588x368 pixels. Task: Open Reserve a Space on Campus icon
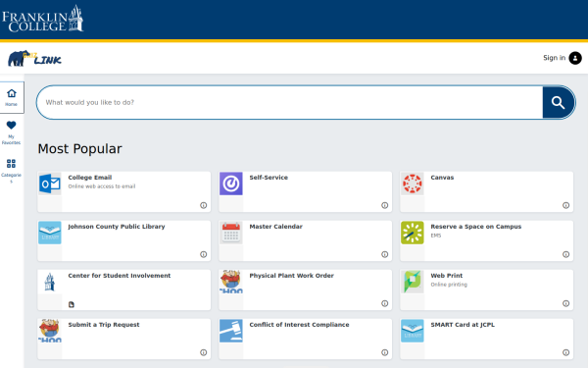pyautogui.click(x=413, y=233)
